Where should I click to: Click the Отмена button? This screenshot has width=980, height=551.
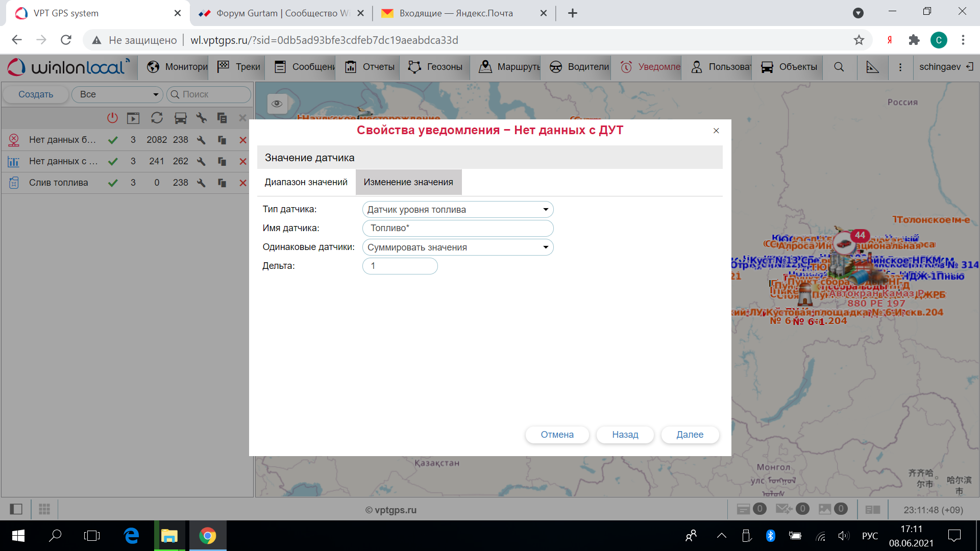pyautogui.click(x=557, y=435)
